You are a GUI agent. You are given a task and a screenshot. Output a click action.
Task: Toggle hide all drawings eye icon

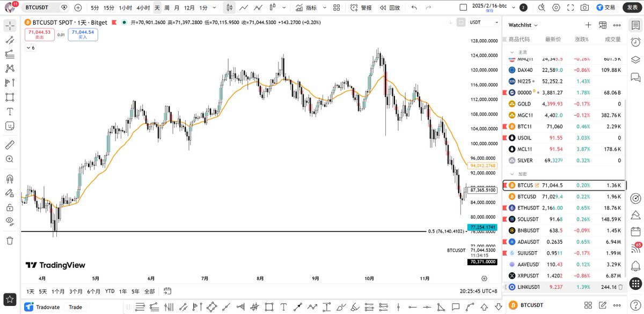[x=10, y=221]
